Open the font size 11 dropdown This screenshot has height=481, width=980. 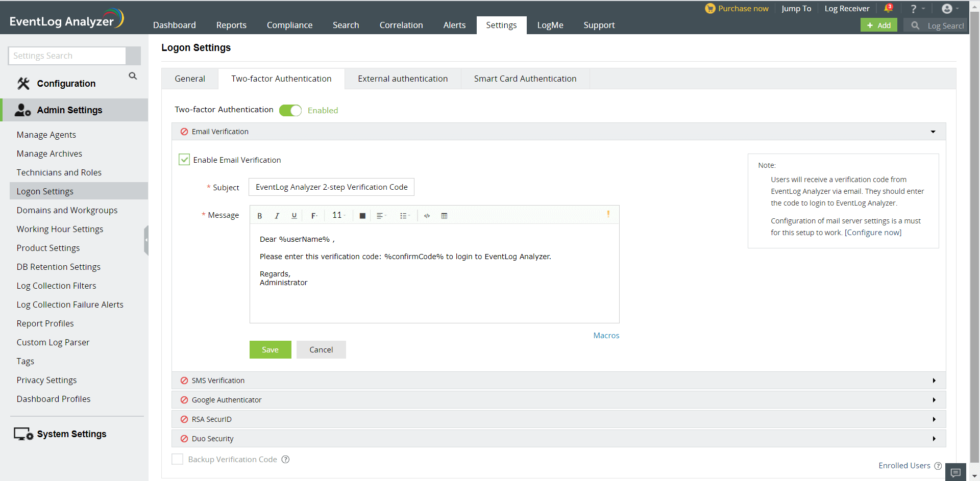tap(338, 215)
